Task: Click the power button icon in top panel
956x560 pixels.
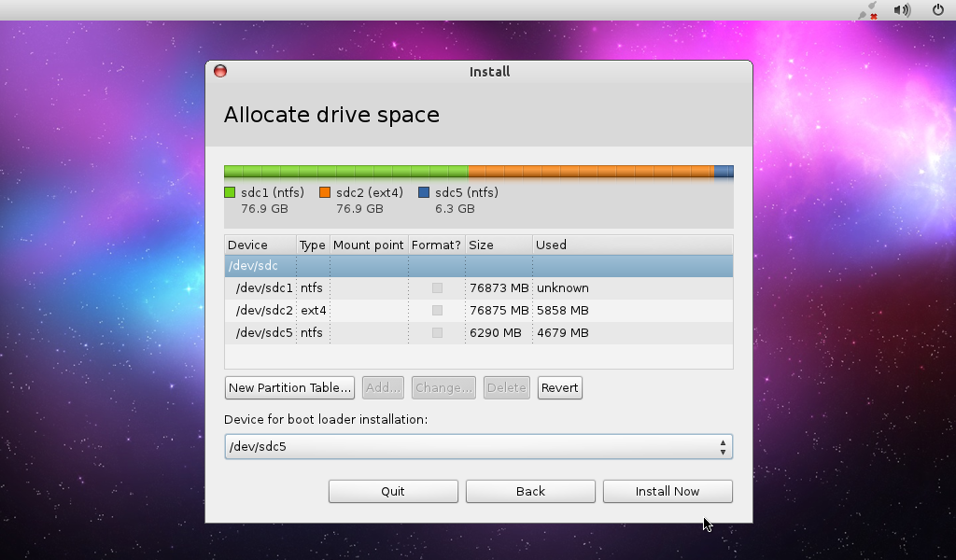Action: [938, 10]
